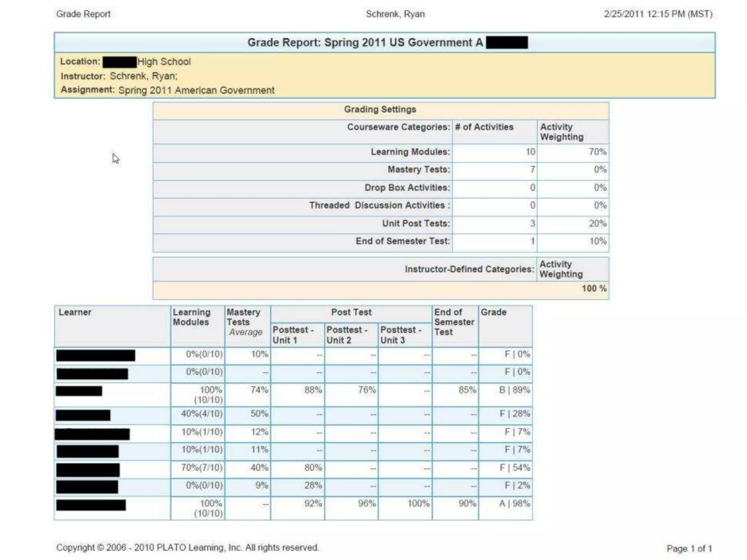Image resolution: width=747 pixels, height=560 pixels.
Task: Select the F | 54% grade cell
Action: (515, 468)
